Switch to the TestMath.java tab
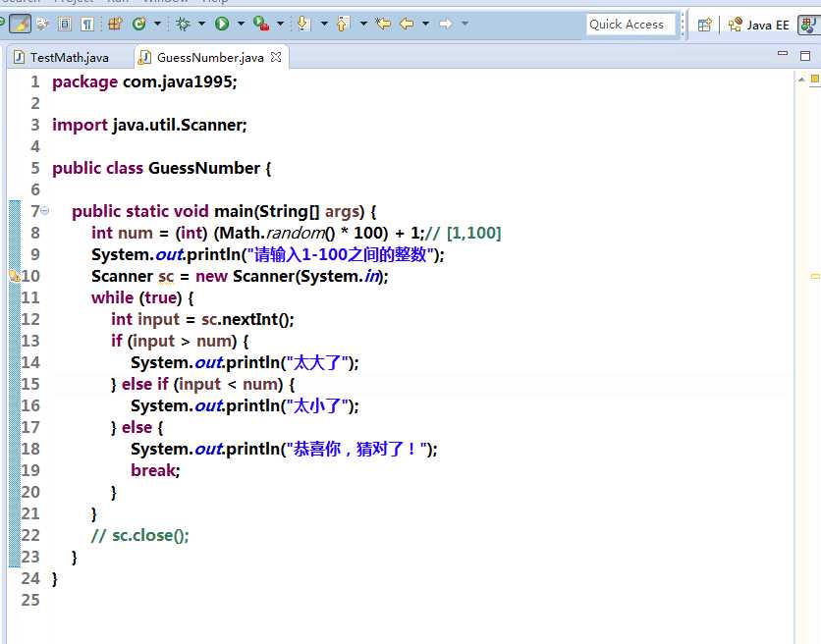This screenshot has height=644, width=821. [x=62, y=58]
